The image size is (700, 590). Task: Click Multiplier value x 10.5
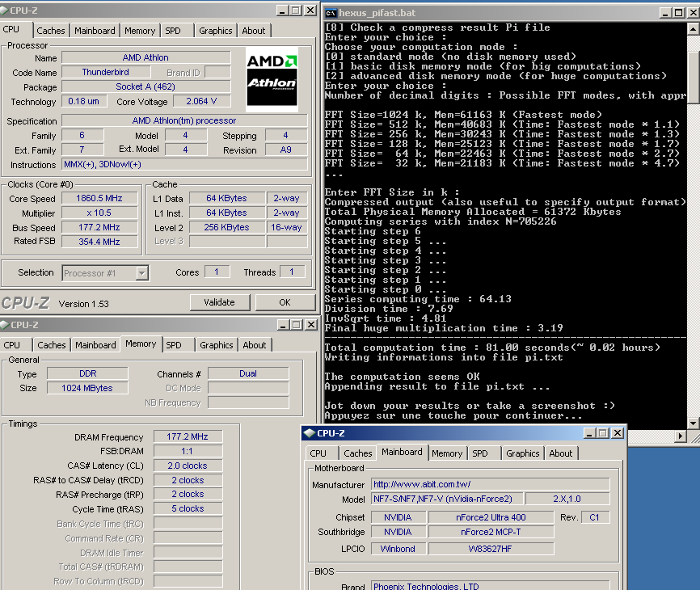[99, 213]
